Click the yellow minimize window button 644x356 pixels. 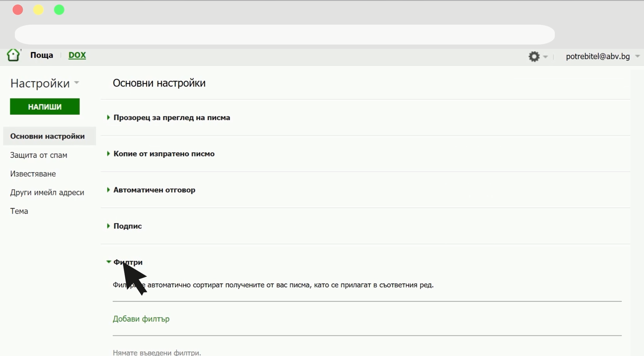[38, 10]
